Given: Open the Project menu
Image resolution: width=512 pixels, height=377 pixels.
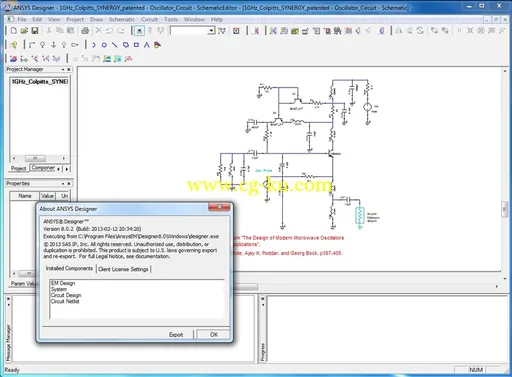Looking at the screenshot, I should pos(75,19).
